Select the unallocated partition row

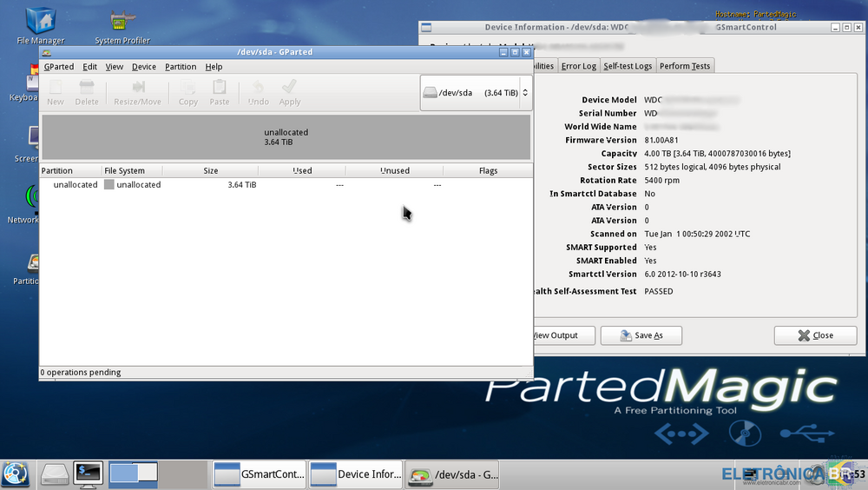point(260,185)
